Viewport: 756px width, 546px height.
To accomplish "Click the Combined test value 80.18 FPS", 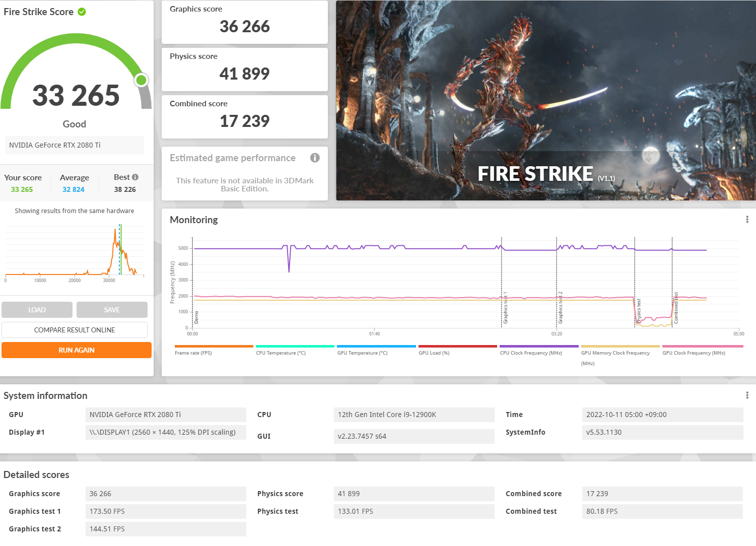I will coord(662,511).
